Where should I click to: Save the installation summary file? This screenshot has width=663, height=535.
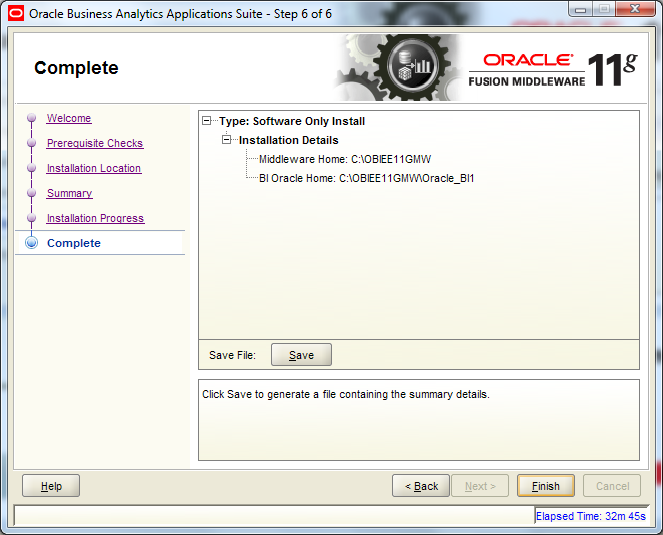pyautogui.click(x=301, y=355)
